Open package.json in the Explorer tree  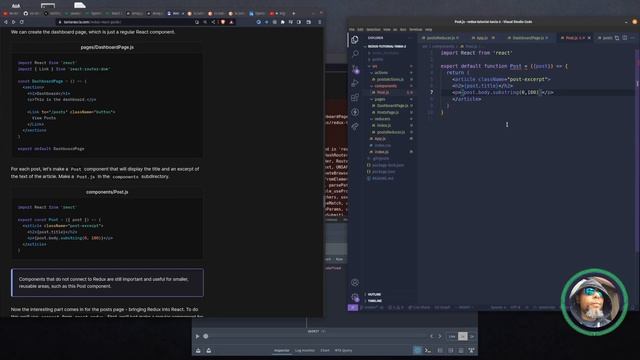384,171
